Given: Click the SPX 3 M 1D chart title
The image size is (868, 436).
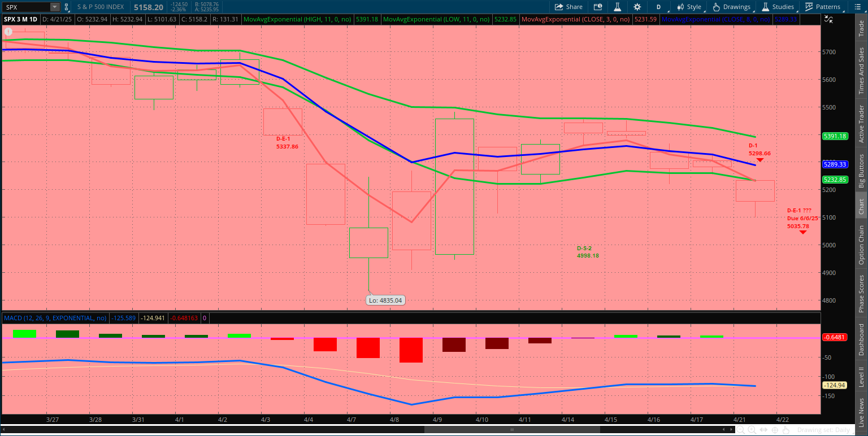Looking at the screenshot, I should point(21,19).
